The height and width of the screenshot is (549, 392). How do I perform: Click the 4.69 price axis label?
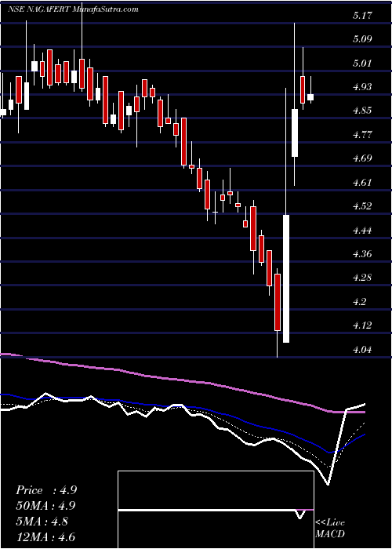(x=362, y=158)
